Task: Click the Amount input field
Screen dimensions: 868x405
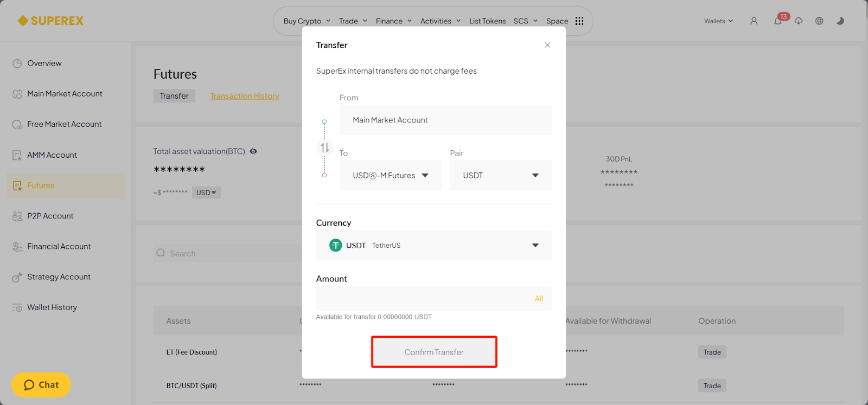Action: click(423, 298)
